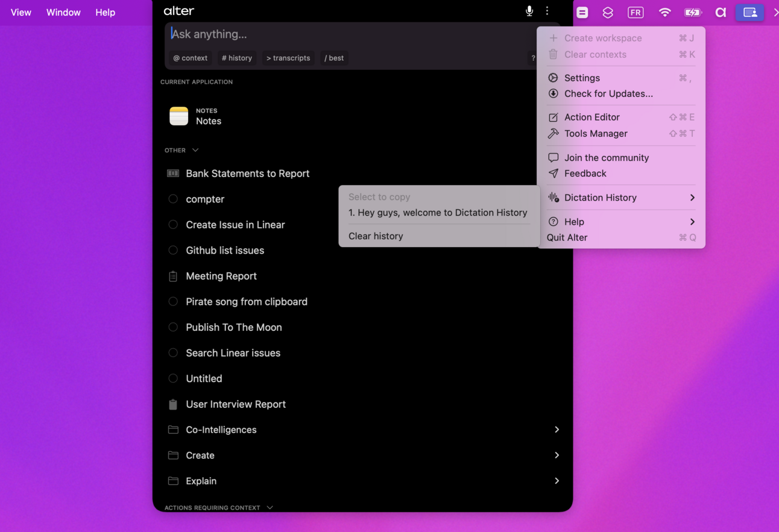Click the Action Editor pencil icon
779x532 pixels.
(553, 117)
